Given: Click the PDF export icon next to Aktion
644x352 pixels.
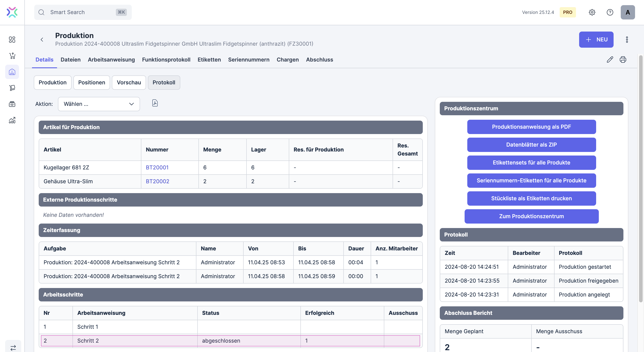Looking at the screenshot, I should tap(155, 103).
